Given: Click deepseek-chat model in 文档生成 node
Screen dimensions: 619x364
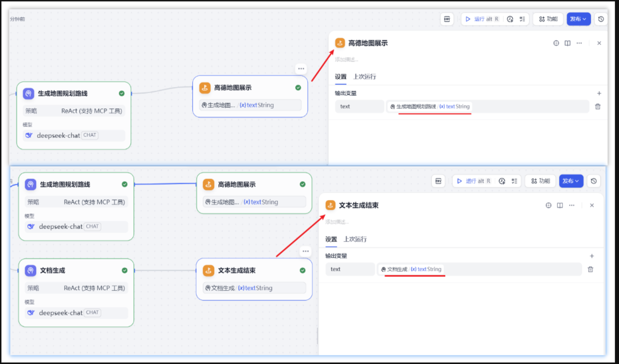Looking at the screenshot, I should (x=76, y=313).
